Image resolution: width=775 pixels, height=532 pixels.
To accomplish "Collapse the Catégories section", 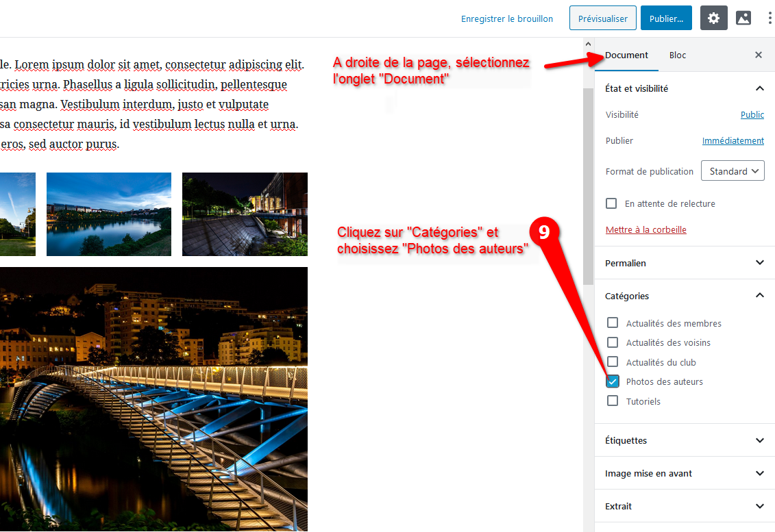I will tap(759, 296).
